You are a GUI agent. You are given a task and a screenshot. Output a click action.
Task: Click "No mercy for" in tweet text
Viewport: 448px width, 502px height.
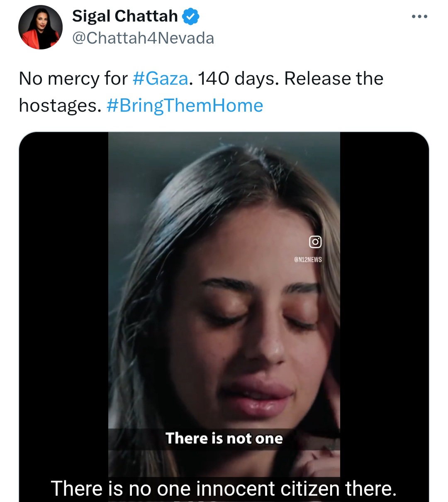73,78
